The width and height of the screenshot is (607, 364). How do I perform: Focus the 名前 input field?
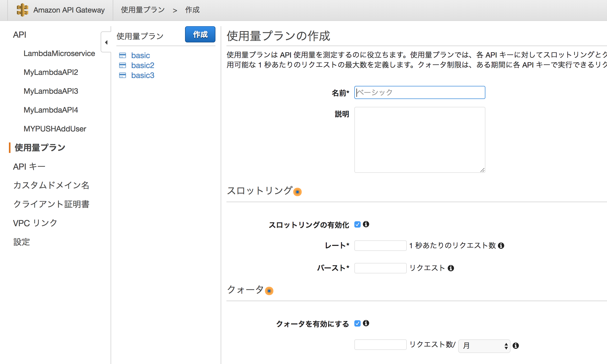tap(420, 92)
